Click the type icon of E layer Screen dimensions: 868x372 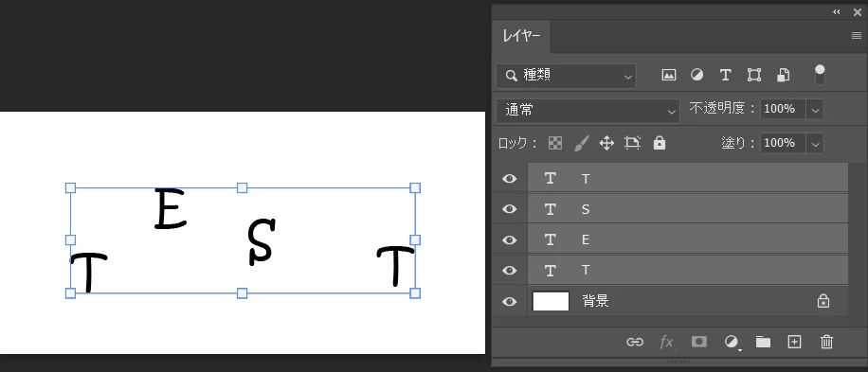click(550, 239)
